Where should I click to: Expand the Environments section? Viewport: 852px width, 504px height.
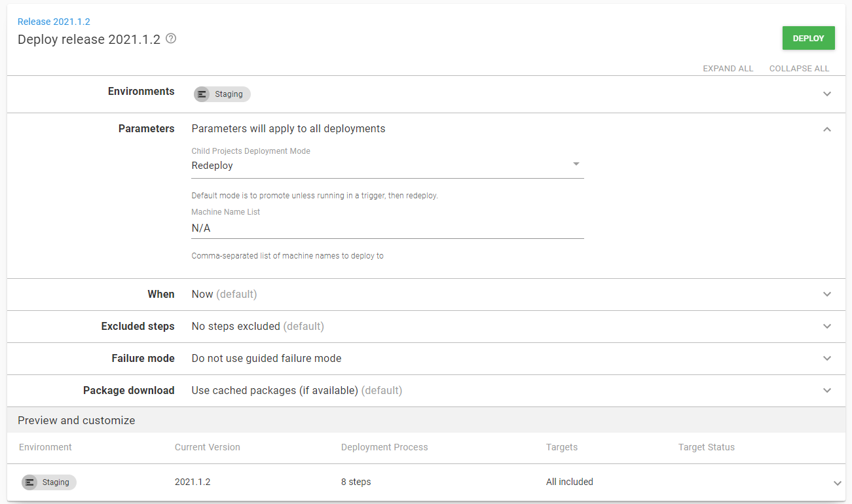click(x=826, y=94)
